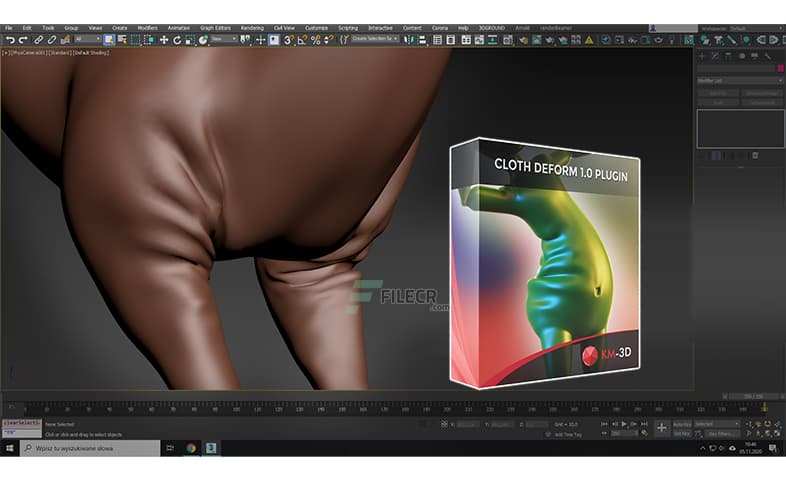Choose the Select Object tool
This screenshot has height=484, width=786.
pos(109,40)
